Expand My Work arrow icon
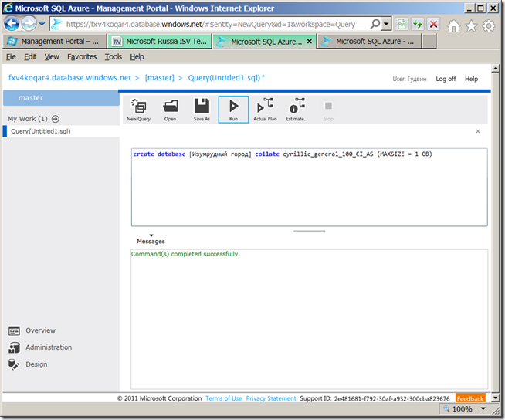 [x=56, y=119]
